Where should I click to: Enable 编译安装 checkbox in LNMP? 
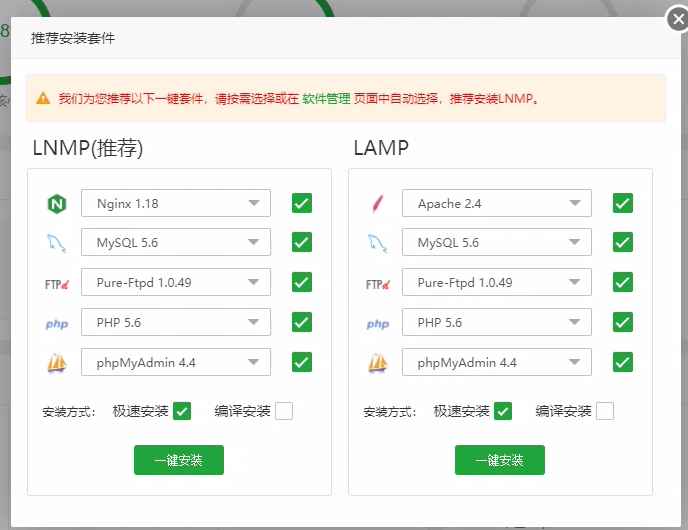(x=284, y=411)
